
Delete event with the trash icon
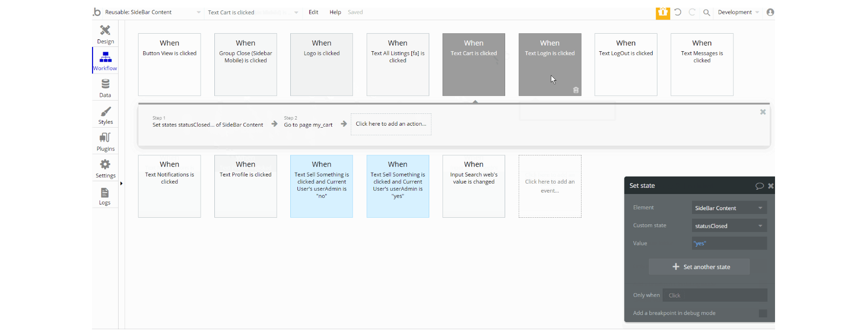[576, 90]
